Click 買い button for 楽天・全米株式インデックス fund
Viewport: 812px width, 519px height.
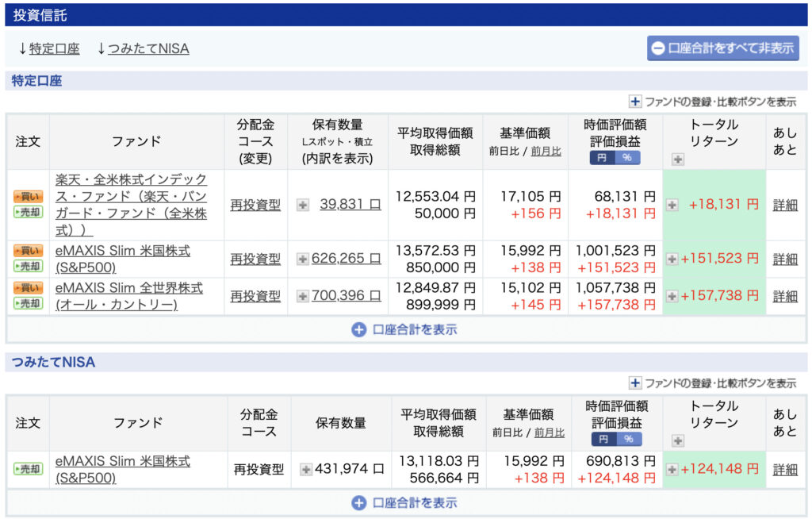point(28,197)
